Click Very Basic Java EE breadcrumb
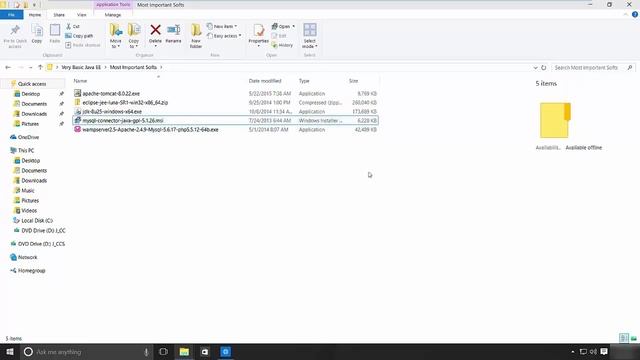The image size is (640, 360). coord(81,67)
